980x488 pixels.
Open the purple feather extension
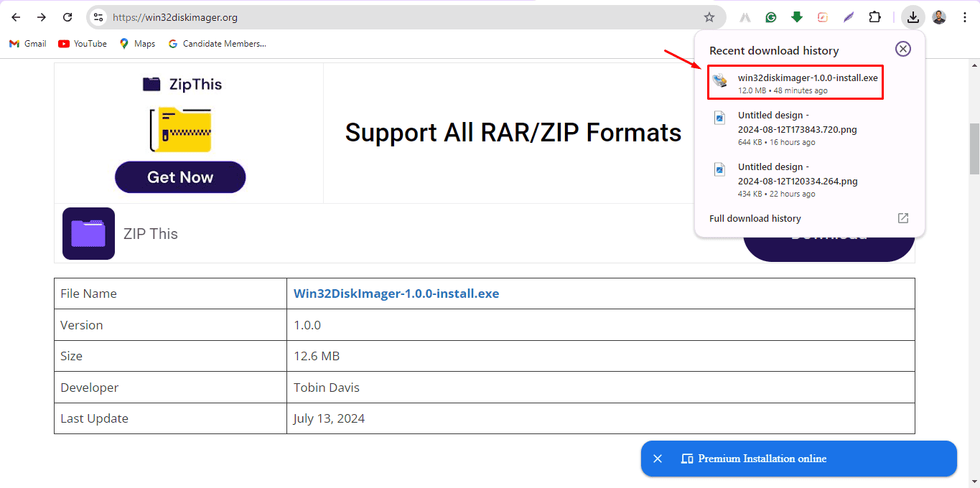coord(849,17)
